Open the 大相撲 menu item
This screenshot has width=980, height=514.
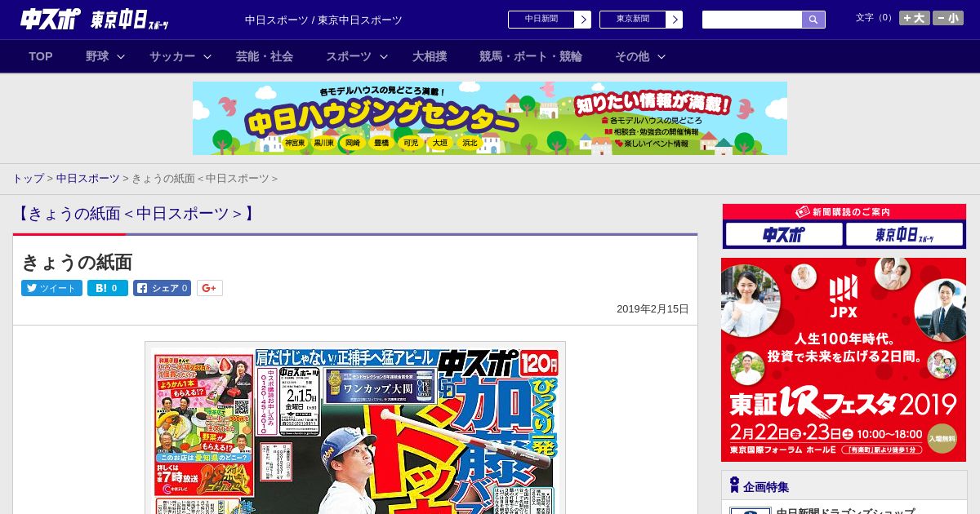pos(430,56)
